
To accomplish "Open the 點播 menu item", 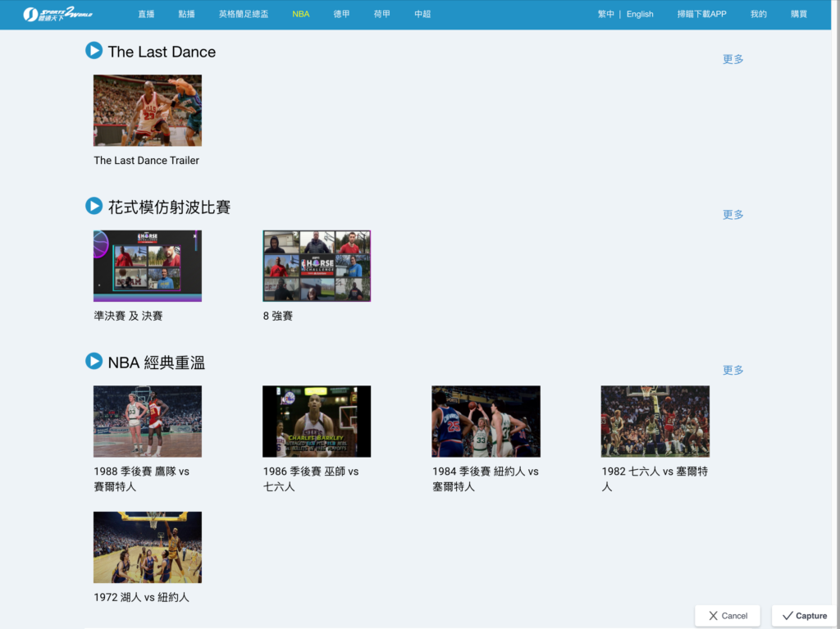I will (x=186, y=14).
